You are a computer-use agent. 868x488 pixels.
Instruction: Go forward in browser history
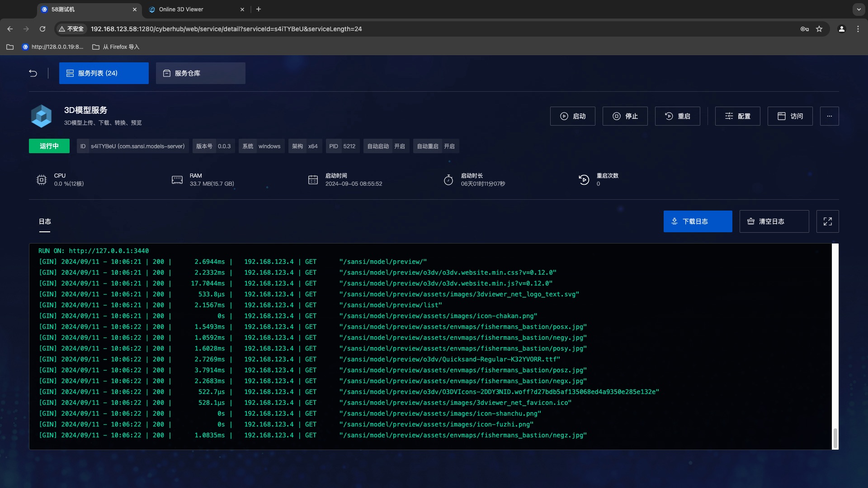click(x=26, y=29)
